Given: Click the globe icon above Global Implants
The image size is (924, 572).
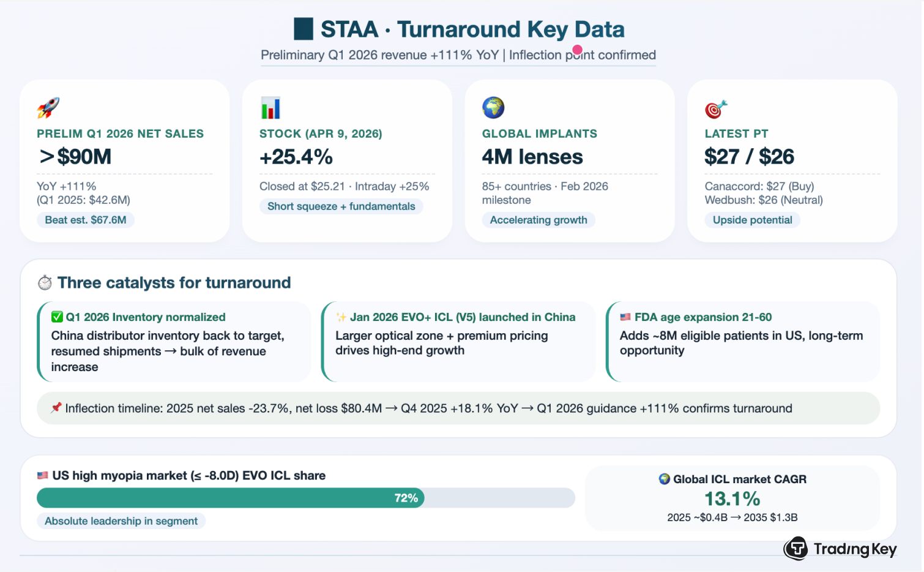Looking at the screenshot, I should (493, 108).
